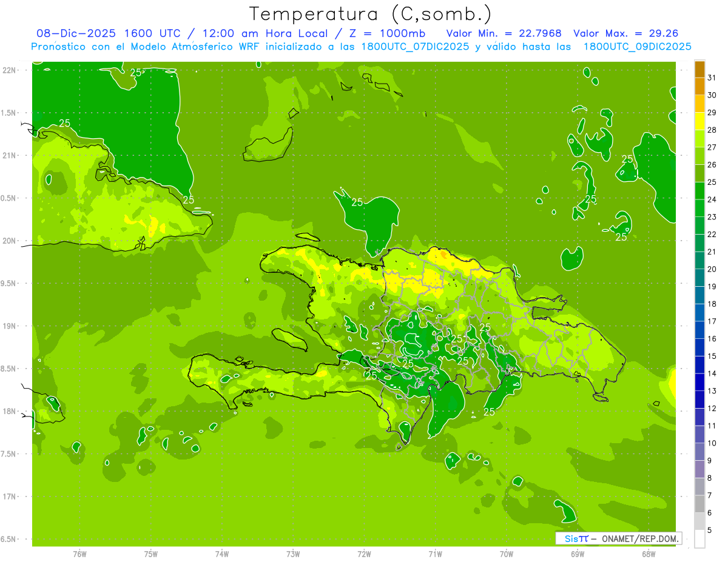Select the "Valor Max. = 29.26" readout
The width and height of the screenshot is (728, 562).
pos(625,33)
